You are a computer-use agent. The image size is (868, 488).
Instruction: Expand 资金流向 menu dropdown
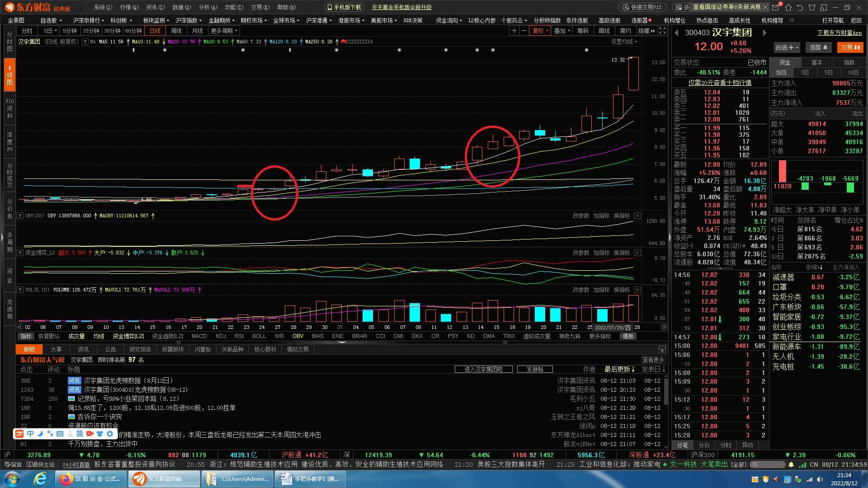[449, 20]
